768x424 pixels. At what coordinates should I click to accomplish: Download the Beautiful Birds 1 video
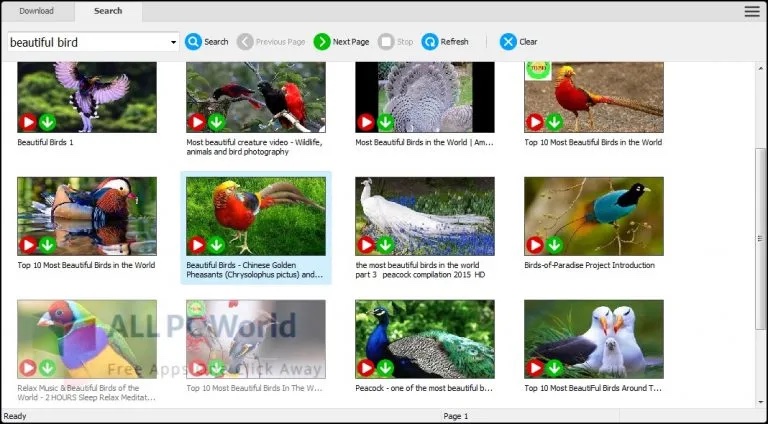coord(48,122)
